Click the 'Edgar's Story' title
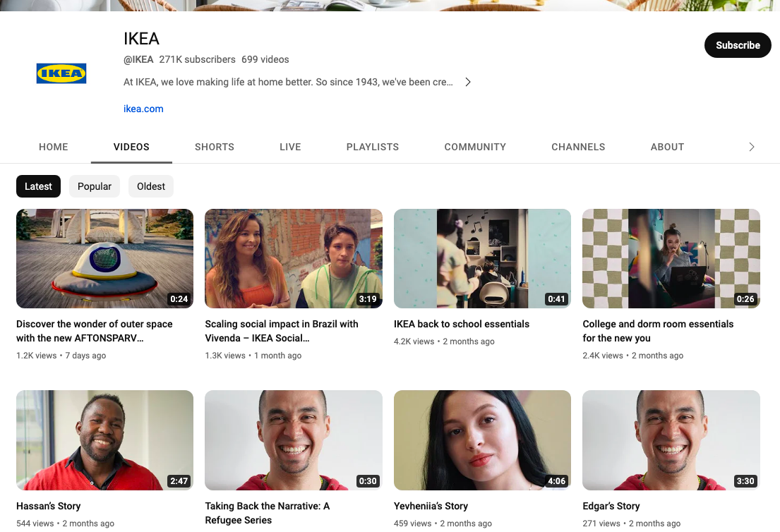 611,506
